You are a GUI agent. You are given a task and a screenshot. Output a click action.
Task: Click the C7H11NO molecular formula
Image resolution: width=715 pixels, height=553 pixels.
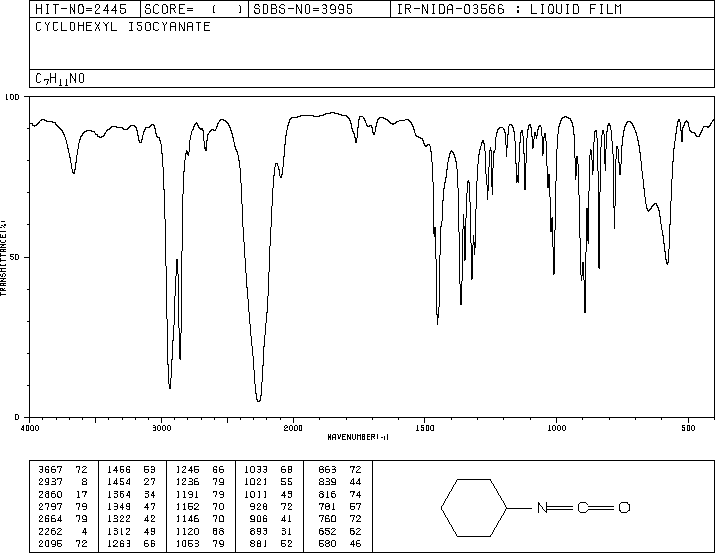[60, 79]
